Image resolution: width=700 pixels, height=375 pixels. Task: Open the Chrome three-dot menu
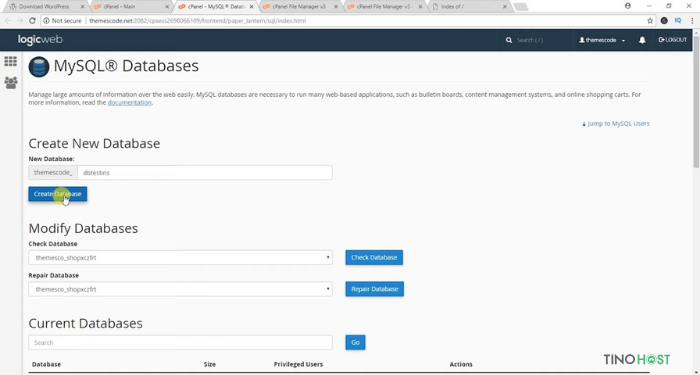[x=692, y=21]
